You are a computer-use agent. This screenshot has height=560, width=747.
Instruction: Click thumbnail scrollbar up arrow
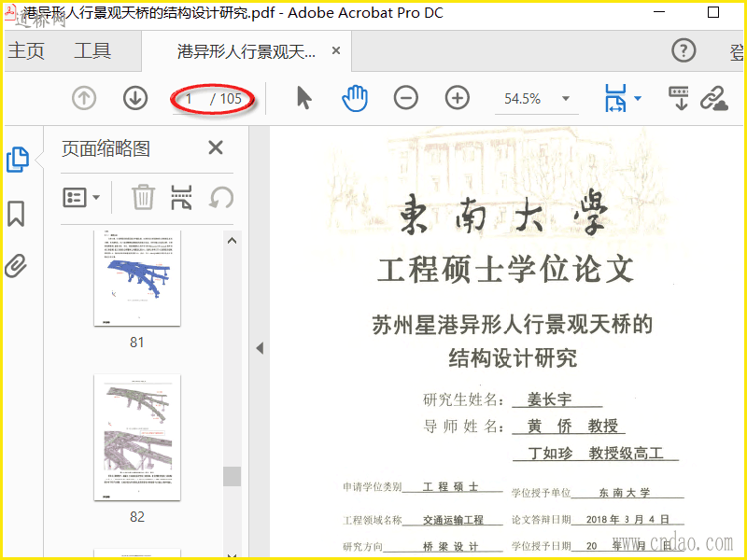tap(232, 241)
